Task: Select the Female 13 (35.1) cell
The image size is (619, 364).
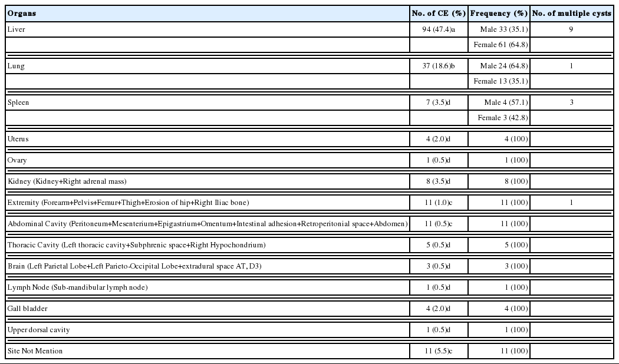Action: coord(501,81)
